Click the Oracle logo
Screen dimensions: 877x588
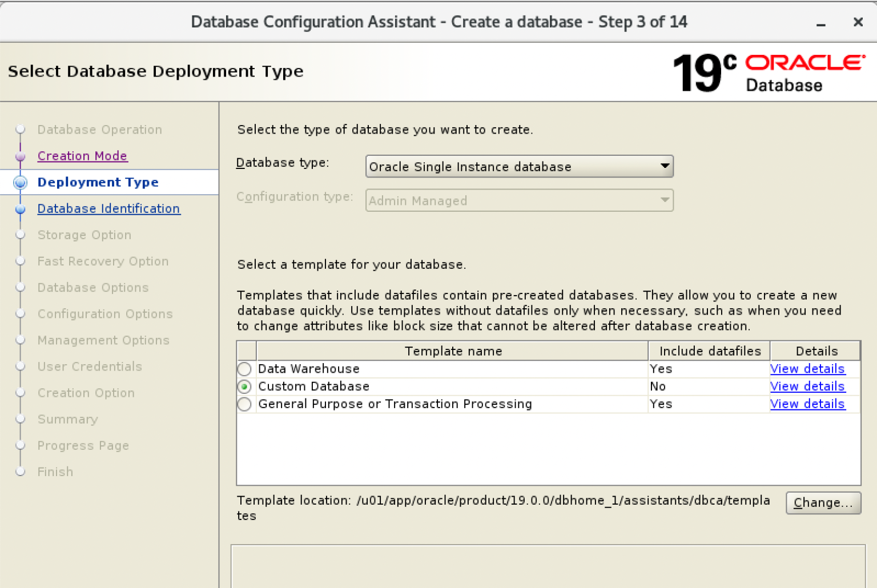click(804, 62)
